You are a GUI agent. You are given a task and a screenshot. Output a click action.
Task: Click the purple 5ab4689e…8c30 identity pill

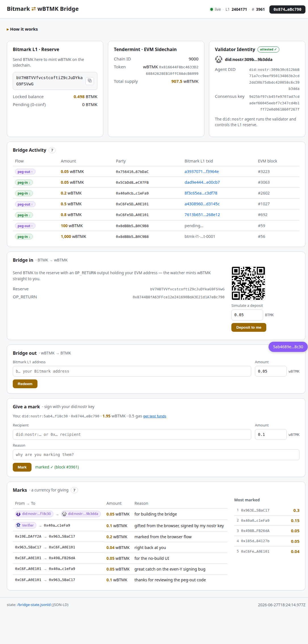coord(288,347)
